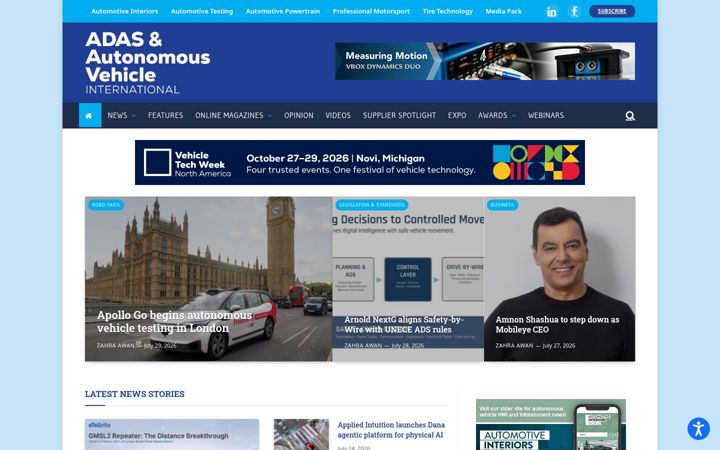Expand the News dropdown arrow
This screenshot has height=450, width=720.
point(134,116)
